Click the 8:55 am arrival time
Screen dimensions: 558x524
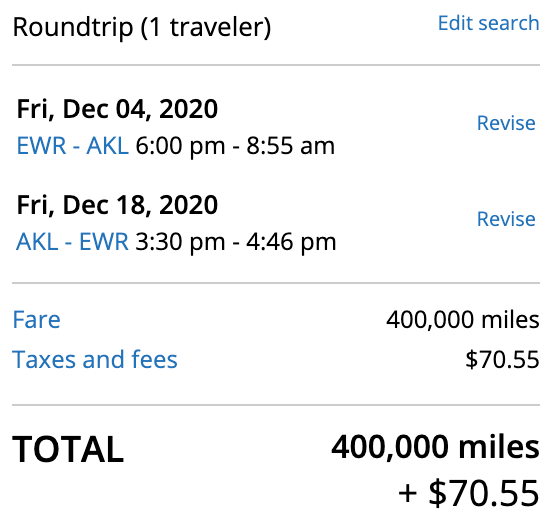coord(290,146)
